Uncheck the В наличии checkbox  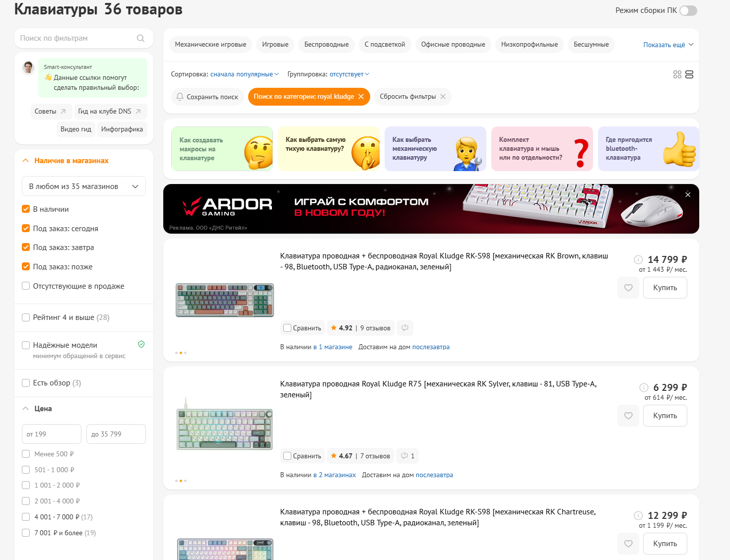tap(26, 209)
